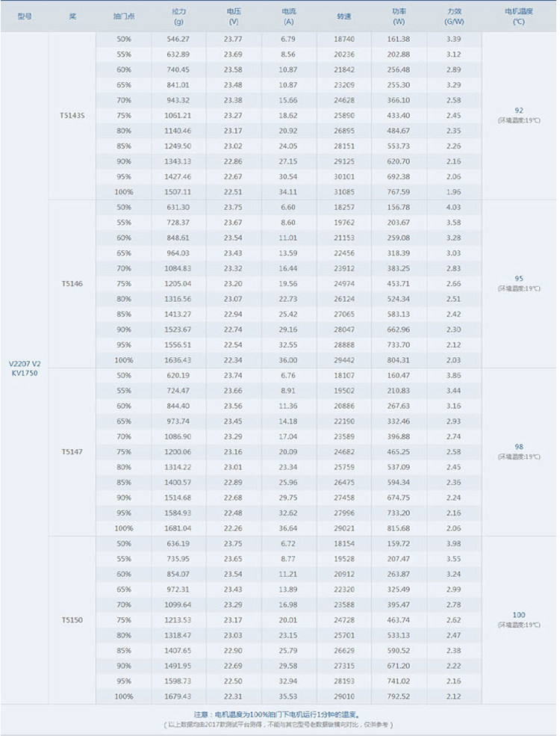Click the T5147 propeller label
This screenshot has height=736, width=560.
click(72, 451)
